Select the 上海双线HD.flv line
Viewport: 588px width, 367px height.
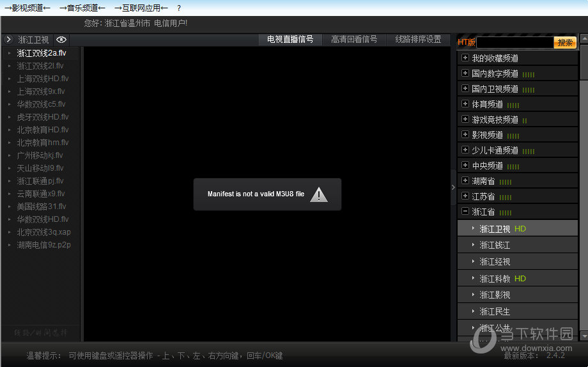(43, 79)
